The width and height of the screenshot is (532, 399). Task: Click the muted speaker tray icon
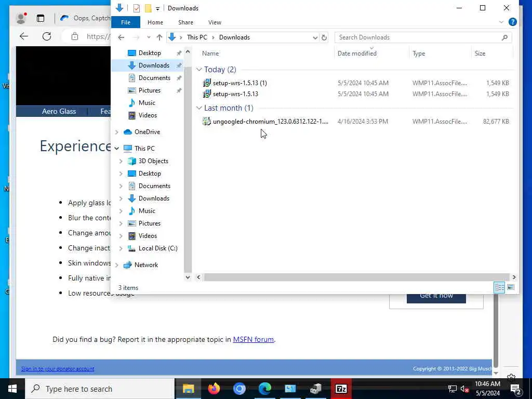point(464,389)
